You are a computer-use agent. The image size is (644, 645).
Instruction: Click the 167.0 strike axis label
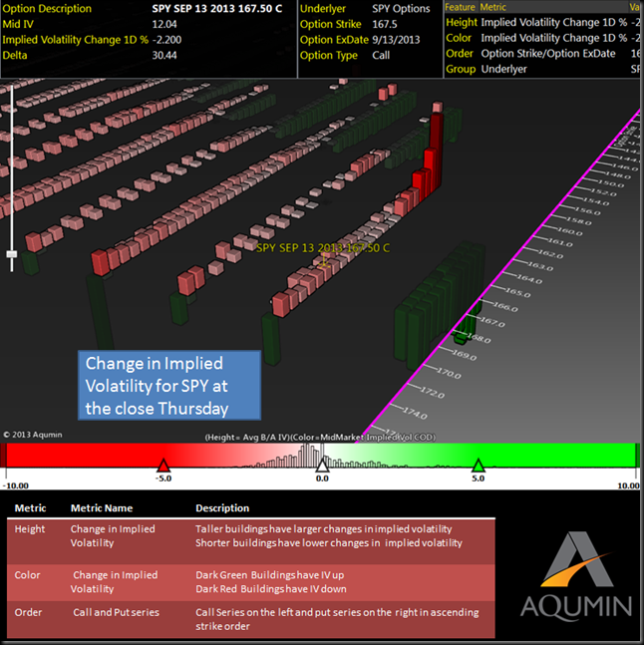click(492, 323)
